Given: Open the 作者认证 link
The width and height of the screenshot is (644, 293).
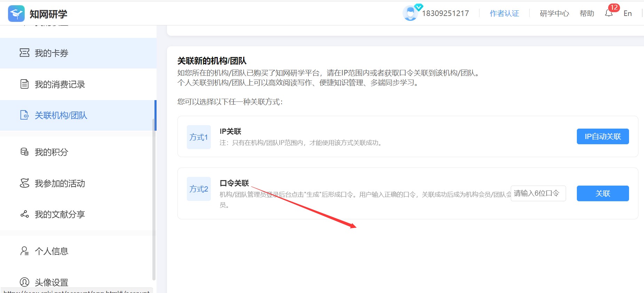Looking at the screenshot, I should pos(504,14).
